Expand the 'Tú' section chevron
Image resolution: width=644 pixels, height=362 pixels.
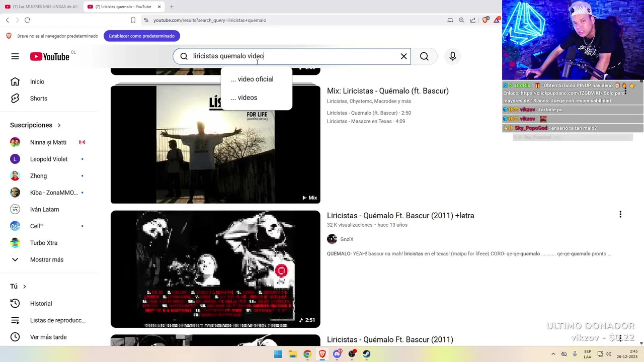pyautogui.click(x=24, y=287)
